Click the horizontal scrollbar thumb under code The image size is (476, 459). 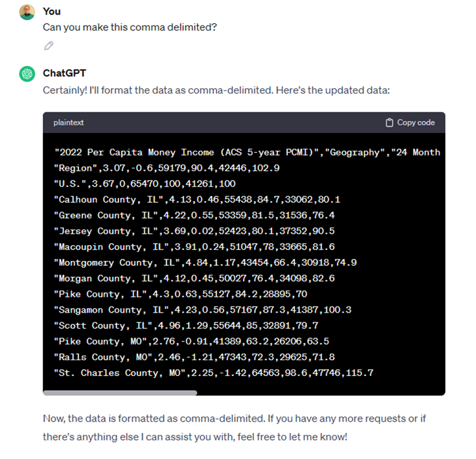[x=120, y=393]
